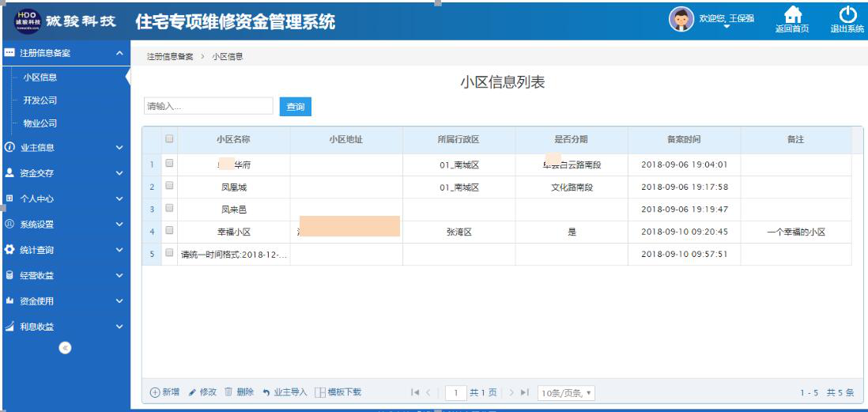Click the 资金交存 person icon
Image resolution: width=868 pixels, height=412 pixels.
point(9,172)
